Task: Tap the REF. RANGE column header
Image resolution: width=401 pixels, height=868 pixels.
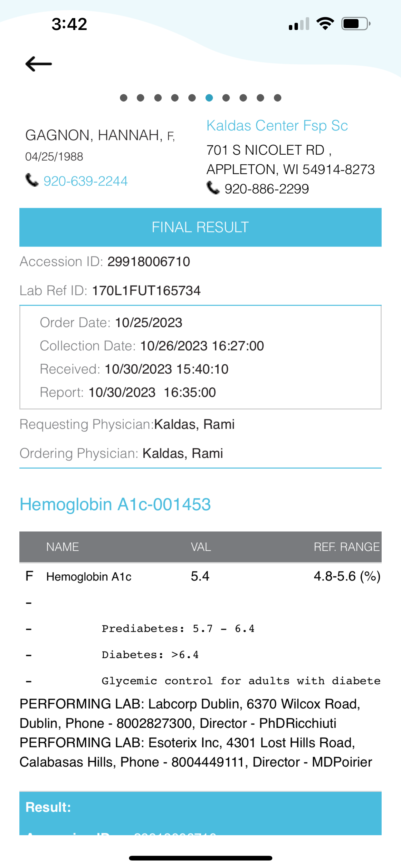Action: [346, 546]
